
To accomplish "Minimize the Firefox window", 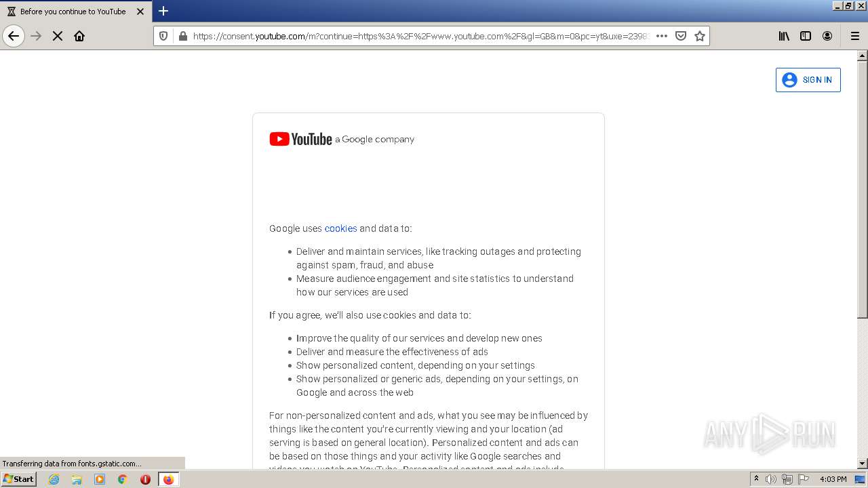I will click(837, 5).
